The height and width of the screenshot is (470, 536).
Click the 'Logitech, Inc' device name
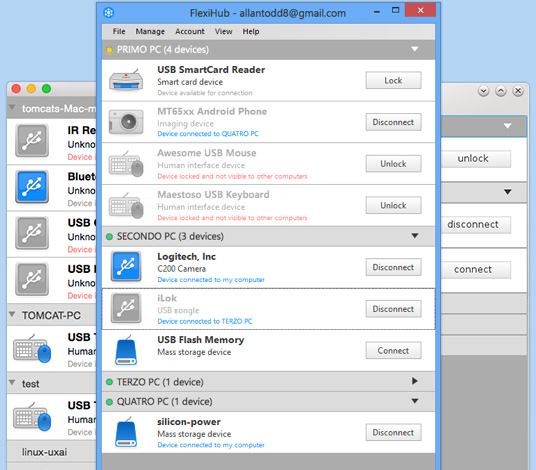tap(186, 257)
